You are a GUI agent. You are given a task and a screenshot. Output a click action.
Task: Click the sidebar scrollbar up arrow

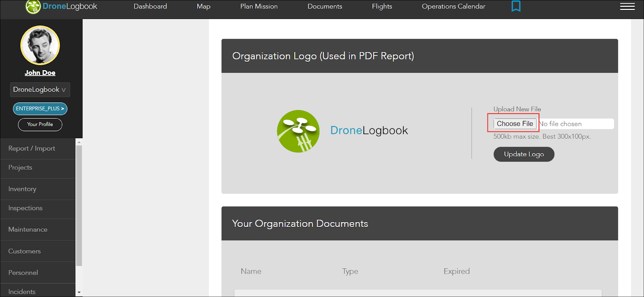pyautogui.click(x=79, y=142)
